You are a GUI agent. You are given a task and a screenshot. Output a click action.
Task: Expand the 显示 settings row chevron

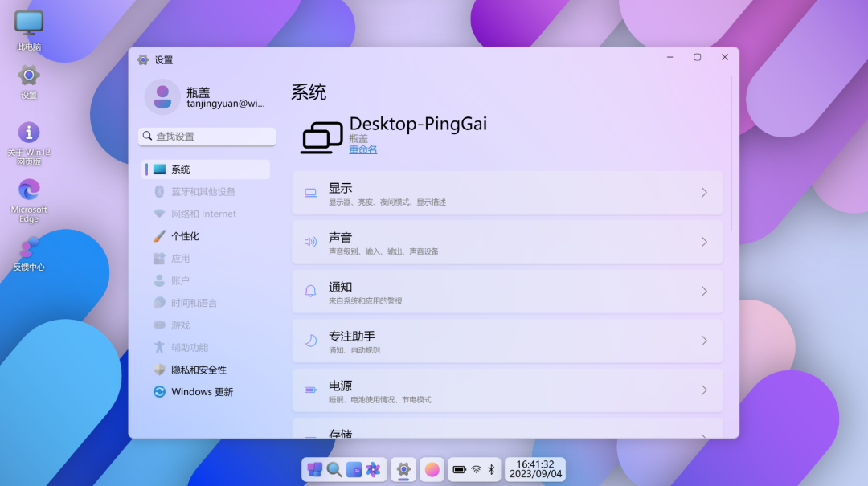703,193
